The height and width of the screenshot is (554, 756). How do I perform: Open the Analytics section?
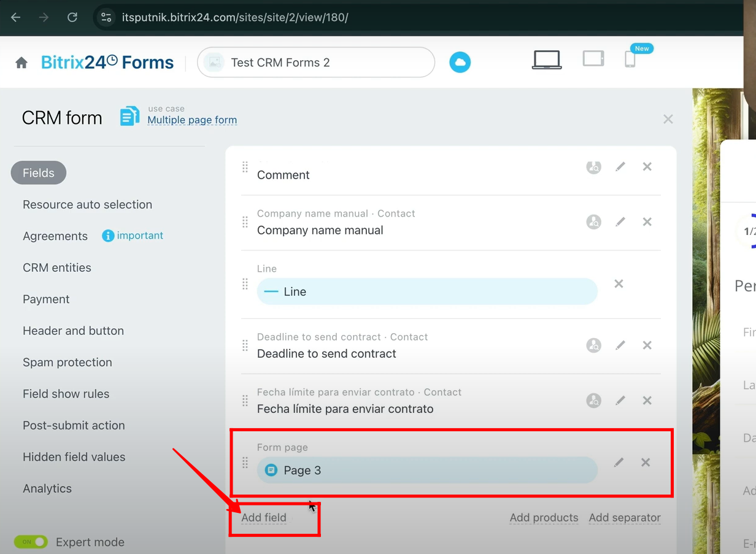point(47,488)
